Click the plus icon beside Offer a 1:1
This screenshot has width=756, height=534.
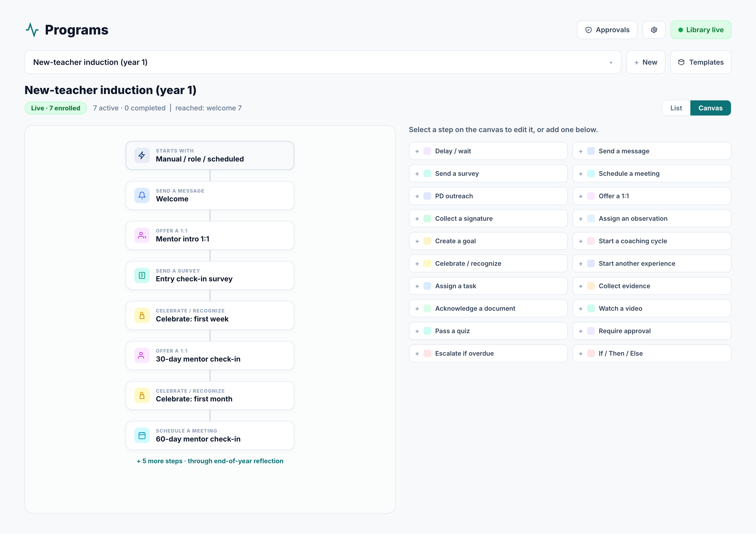click(581, 196)
